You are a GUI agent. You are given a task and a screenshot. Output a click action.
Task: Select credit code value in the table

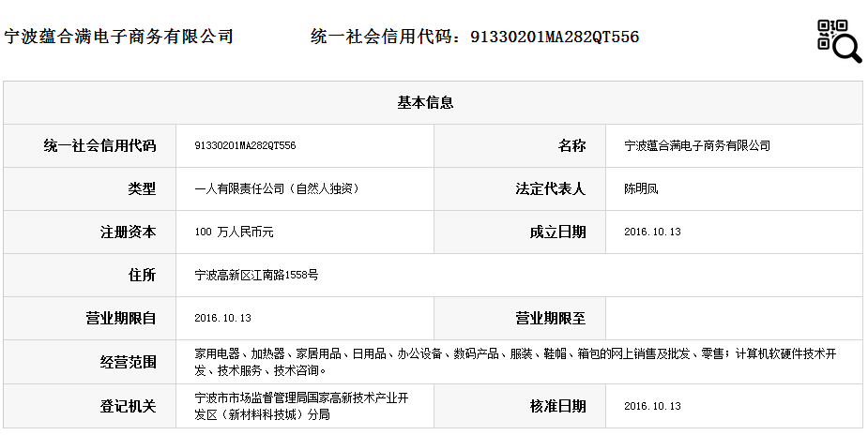click(x=245, y=146)
